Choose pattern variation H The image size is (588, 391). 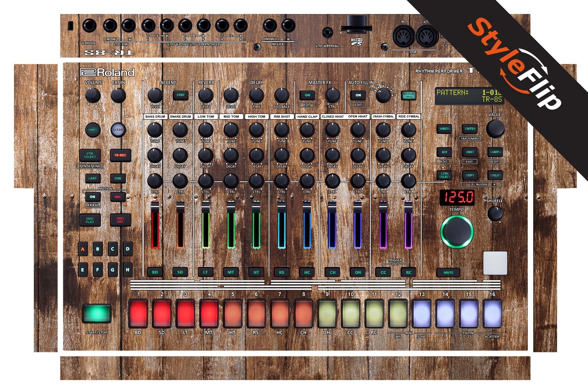(128, 270)
